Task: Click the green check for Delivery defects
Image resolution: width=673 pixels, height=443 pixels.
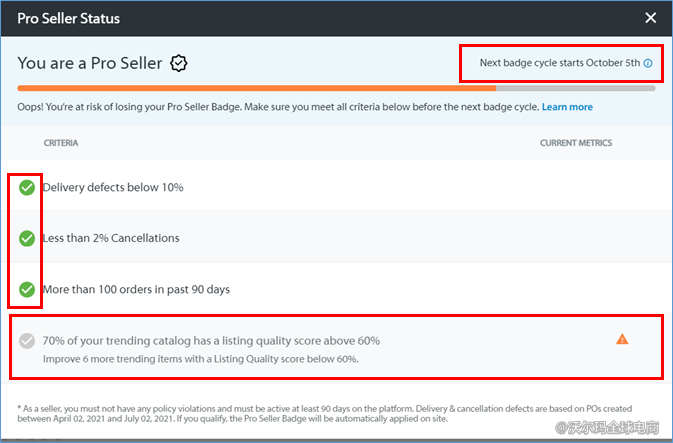Action: [27, 187]
